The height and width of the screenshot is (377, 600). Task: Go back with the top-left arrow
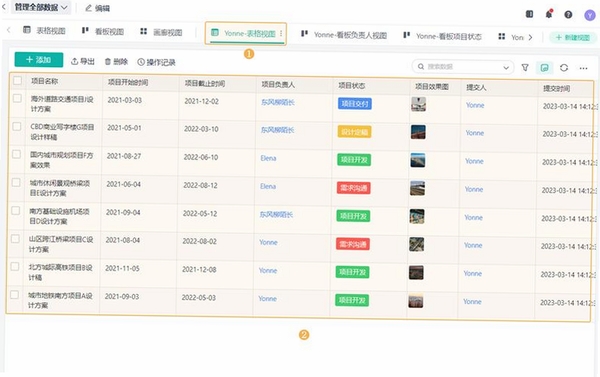point(4,7)
